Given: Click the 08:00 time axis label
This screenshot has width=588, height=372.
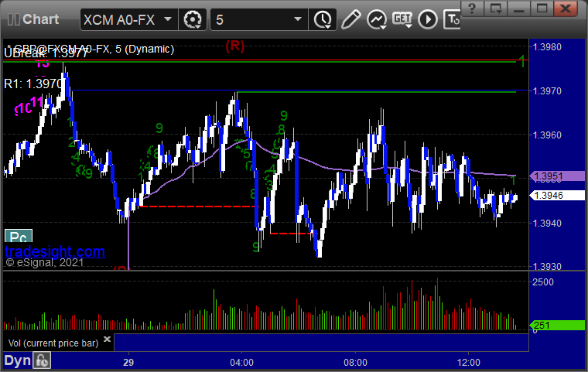Looking at the screenshot, I should (355, 363).
